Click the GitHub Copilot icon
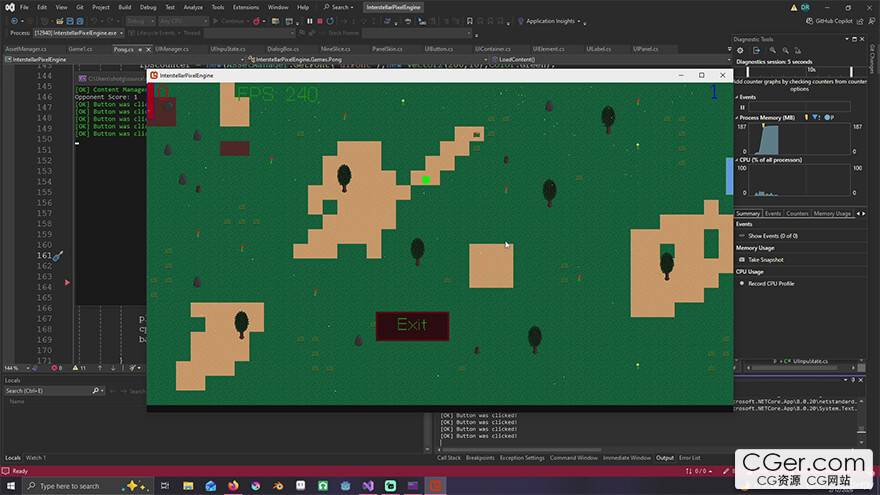Viewport: 880px width, 495px height. [x=809, y=20]
